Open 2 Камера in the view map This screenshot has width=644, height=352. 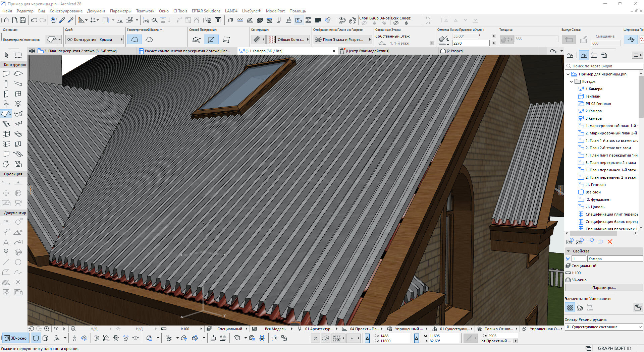[593, 111]
